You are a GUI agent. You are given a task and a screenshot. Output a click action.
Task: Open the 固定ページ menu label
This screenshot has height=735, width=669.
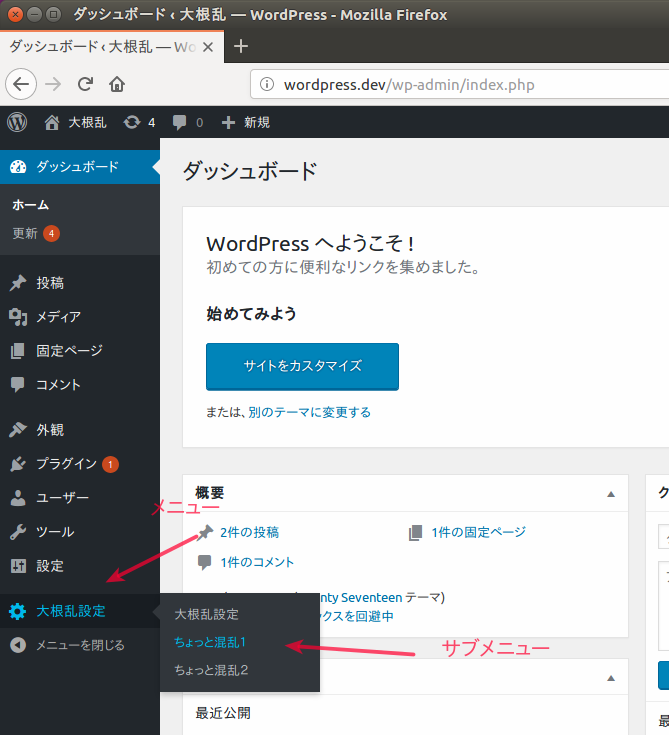pos(69,351)
